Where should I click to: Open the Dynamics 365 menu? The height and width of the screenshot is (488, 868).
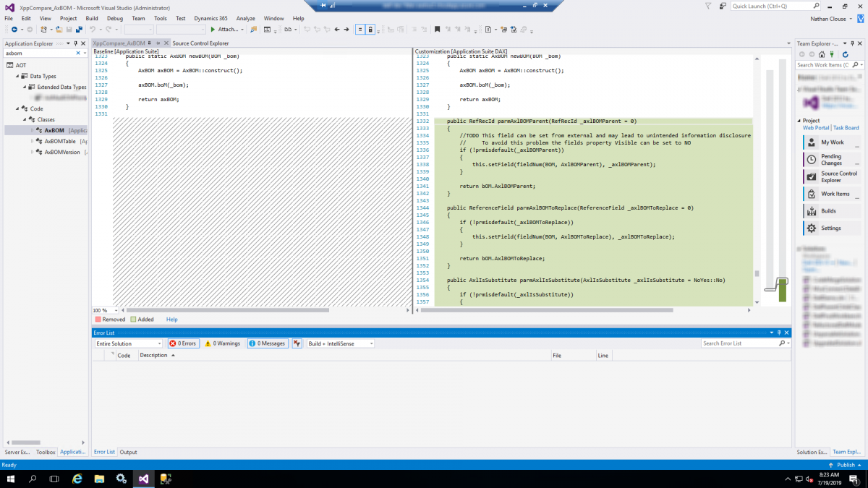click(x=211, y=18)
